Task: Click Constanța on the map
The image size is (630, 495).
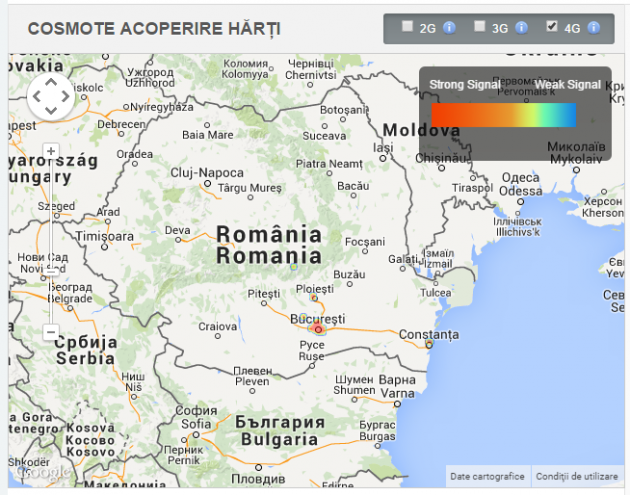Action: click(x=428, y=333)
